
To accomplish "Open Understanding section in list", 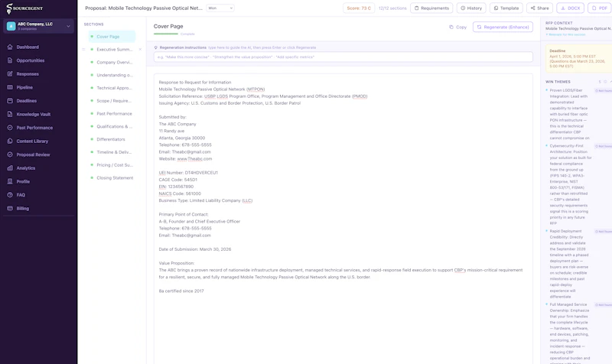I will click(112, 75).
